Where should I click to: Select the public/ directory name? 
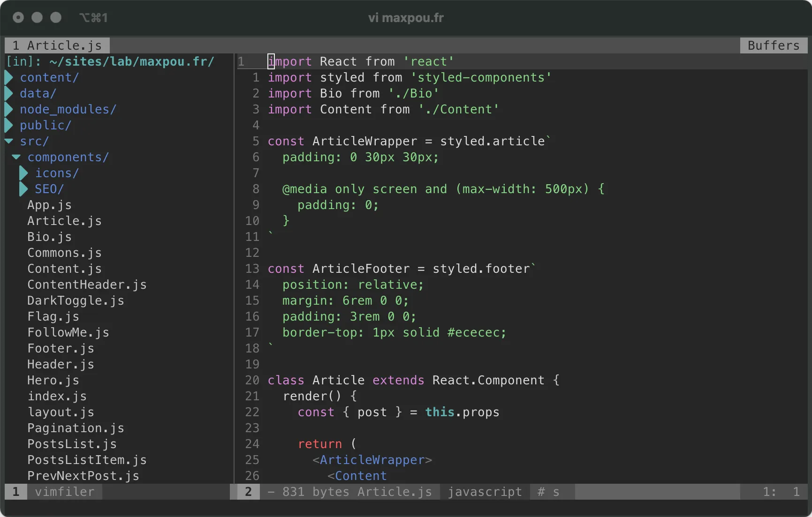[46, 125]
